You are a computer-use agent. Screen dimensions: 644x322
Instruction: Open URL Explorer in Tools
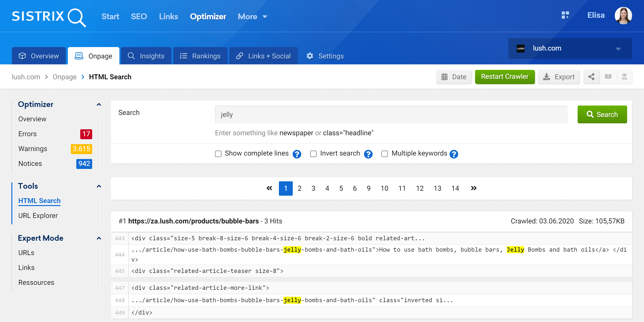(x=38, y=216)
